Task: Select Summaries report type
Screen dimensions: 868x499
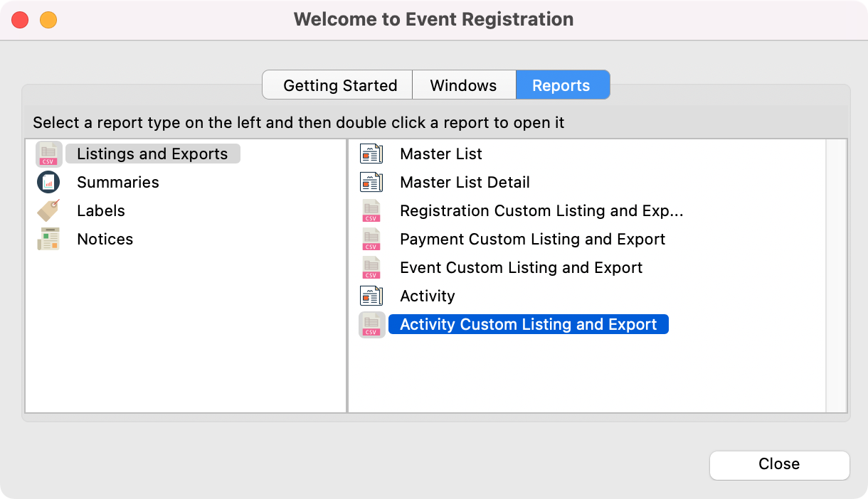Action: (118, 183)
